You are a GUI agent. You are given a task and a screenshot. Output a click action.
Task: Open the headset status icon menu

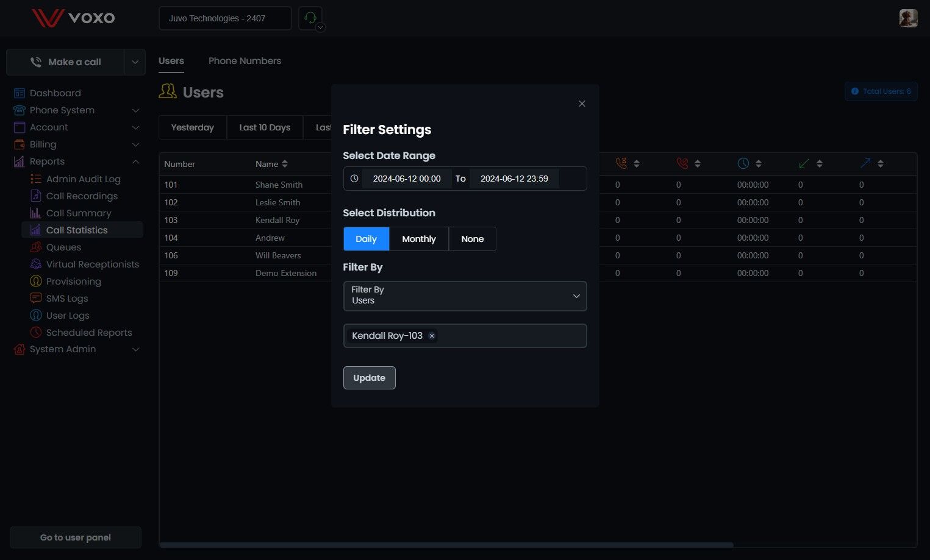point(310,18)
